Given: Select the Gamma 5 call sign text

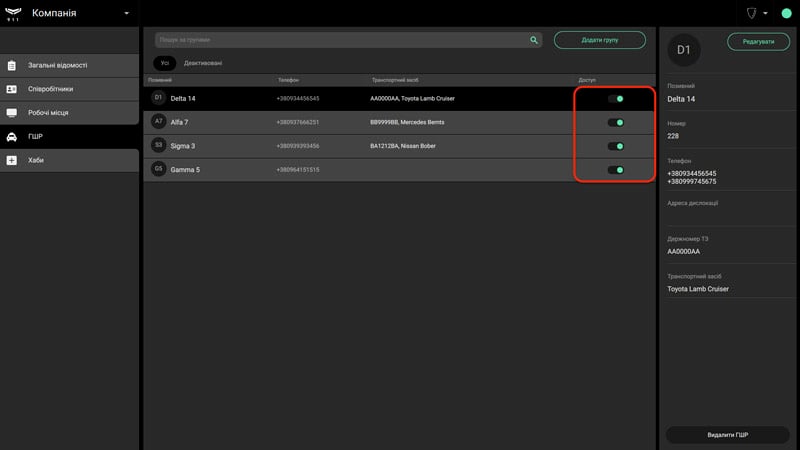Looking at the screenshot, I should coord(185,170).
